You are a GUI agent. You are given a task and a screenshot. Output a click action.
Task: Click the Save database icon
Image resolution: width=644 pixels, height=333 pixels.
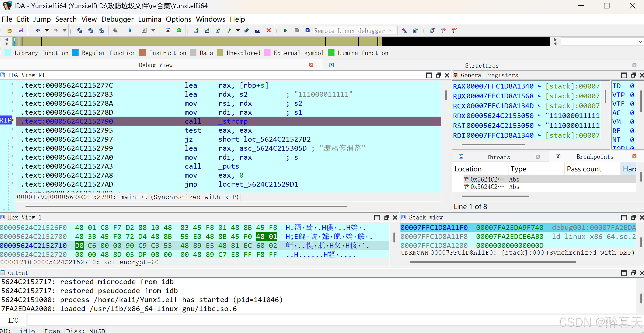click(x=21, y=30)
